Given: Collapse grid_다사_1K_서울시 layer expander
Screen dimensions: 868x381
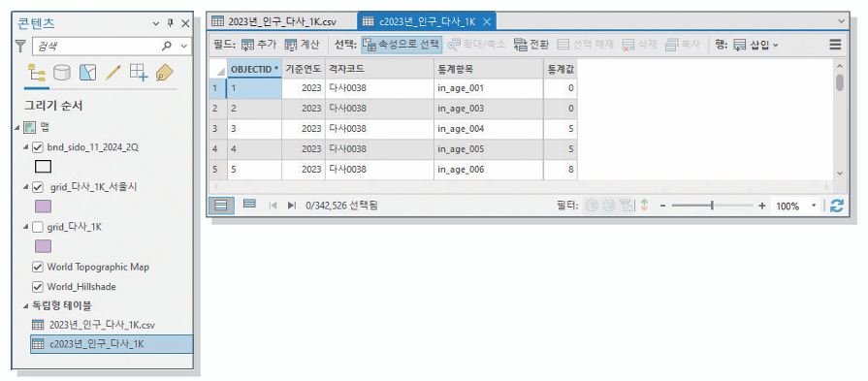Looking at the screenshot, I should point(26,187).
